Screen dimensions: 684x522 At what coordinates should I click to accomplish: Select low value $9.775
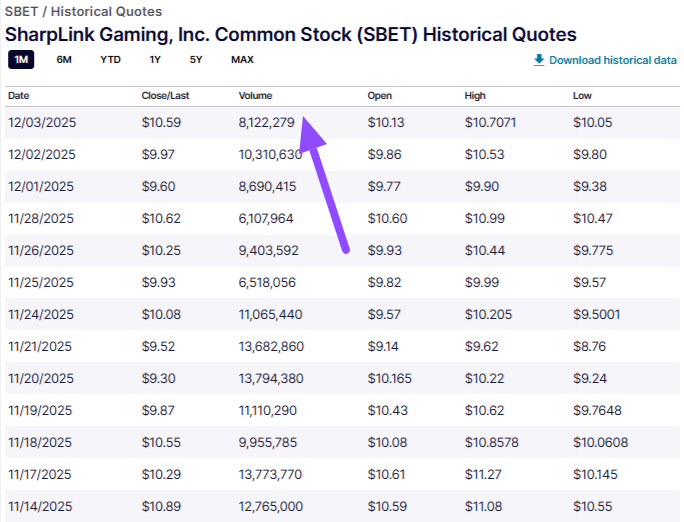(x=593, y=251)
